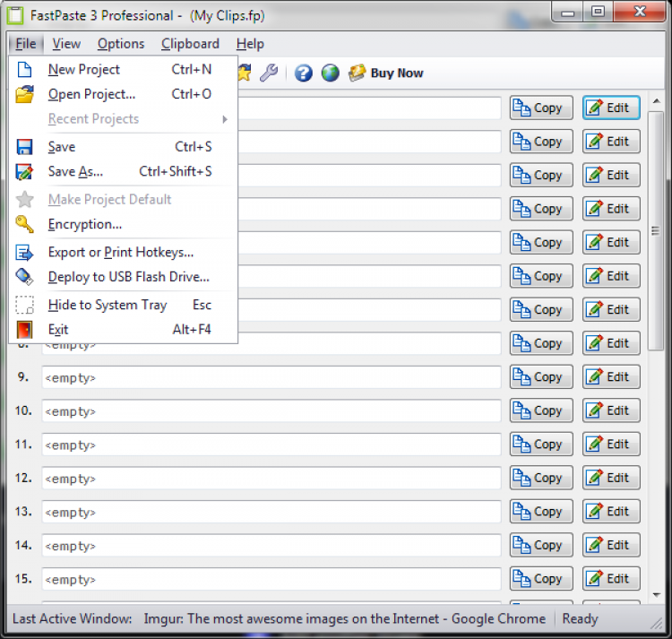Open the Help menu

pyautogui.click(x=250, y=44)
